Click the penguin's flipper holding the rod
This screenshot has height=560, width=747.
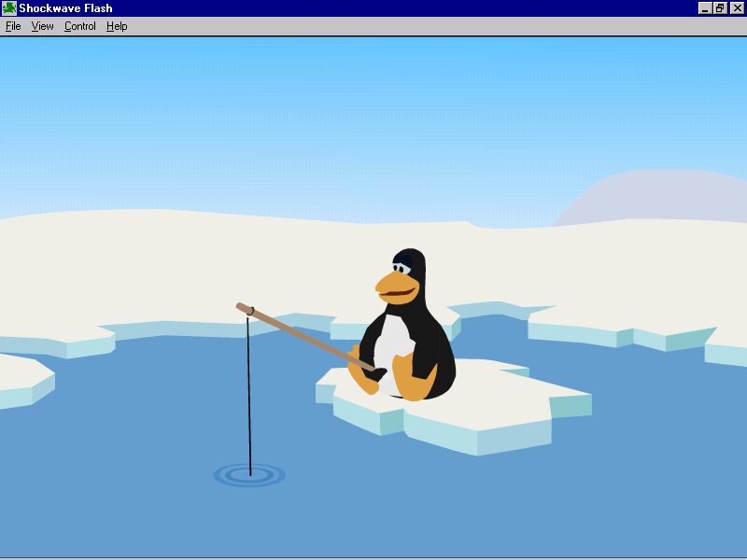(x=376, y=371)
